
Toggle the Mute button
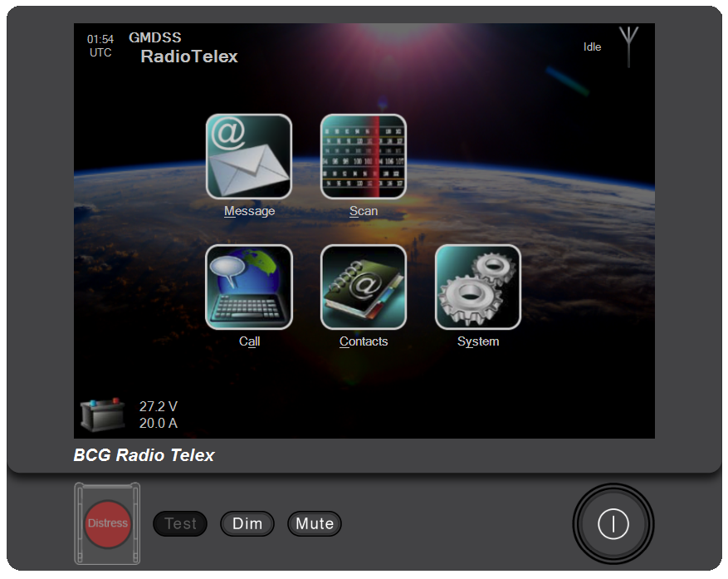(315, 524)
